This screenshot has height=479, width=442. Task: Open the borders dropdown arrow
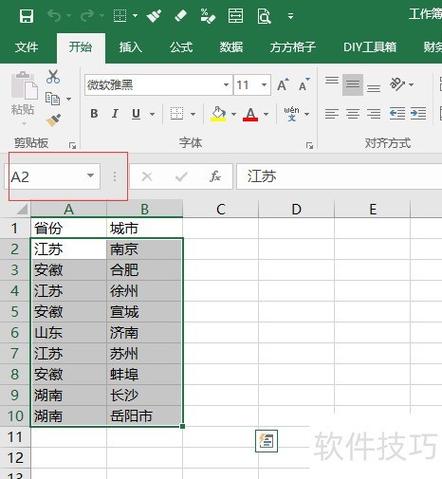coord(193,114)
